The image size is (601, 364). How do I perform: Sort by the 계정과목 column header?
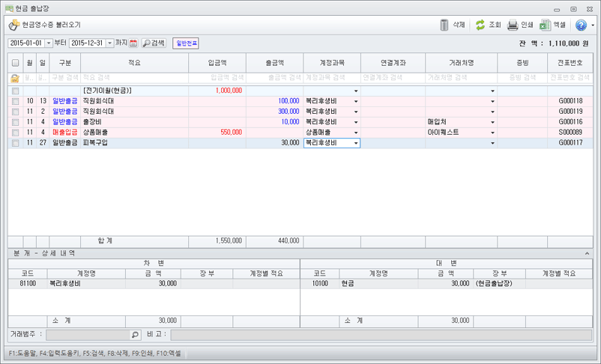point(332,63)
